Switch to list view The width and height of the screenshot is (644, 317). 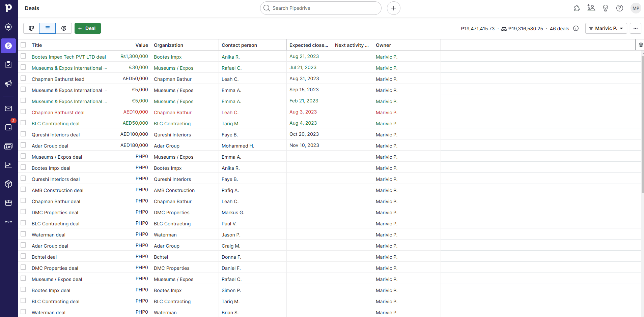[48, 28]
